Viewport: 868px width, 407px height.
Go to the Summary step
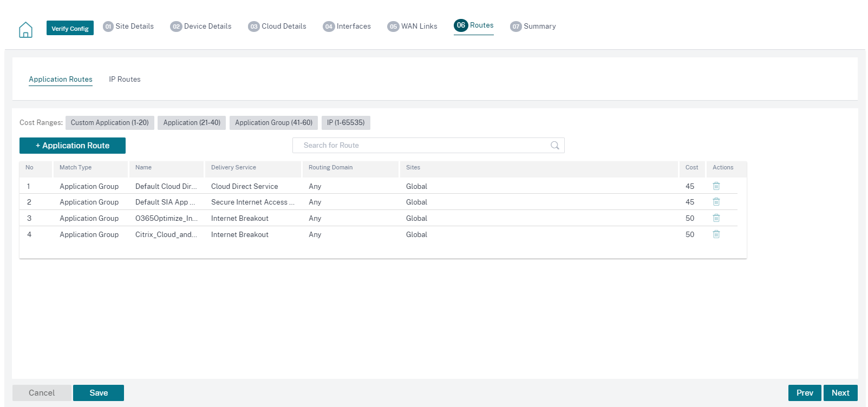(533, 26)
